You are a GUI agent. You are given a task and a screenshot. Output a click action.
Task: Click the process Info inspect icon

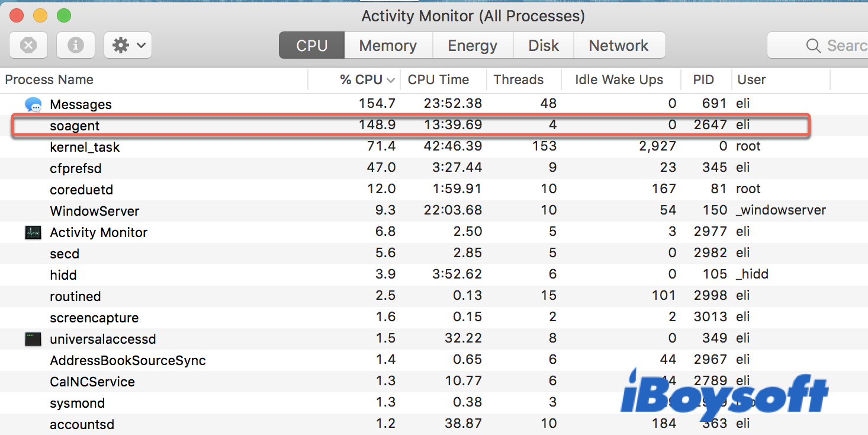coord(75,45)
